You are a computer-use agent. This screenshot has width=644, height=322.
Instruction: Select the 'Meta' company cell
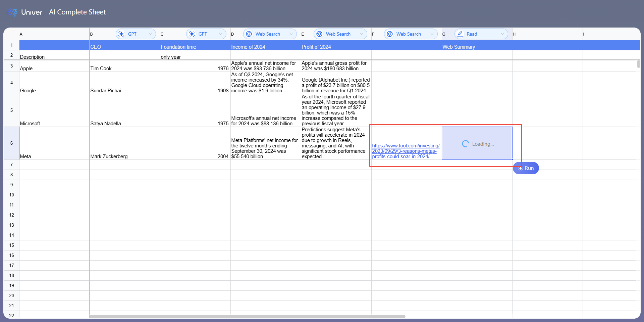tap(54, 143)
